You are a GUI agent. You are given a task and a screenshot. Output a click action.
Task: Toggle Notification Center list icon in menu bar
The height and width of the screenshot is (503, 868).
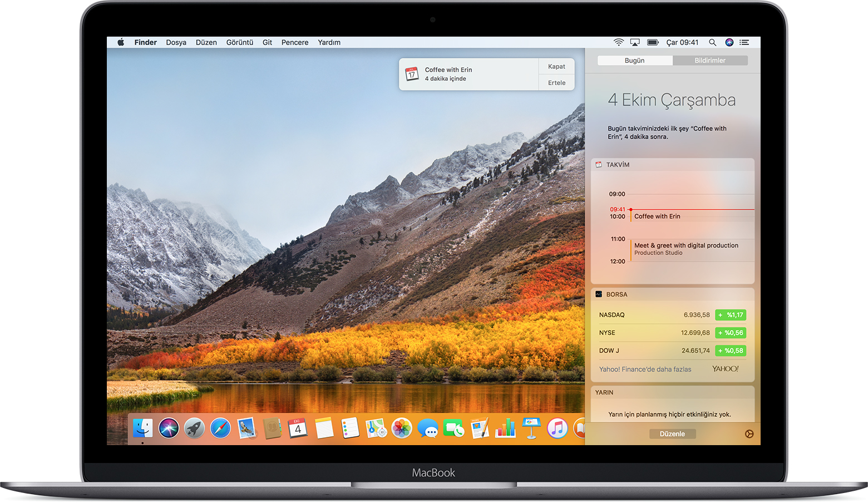[x=744, y=42]
